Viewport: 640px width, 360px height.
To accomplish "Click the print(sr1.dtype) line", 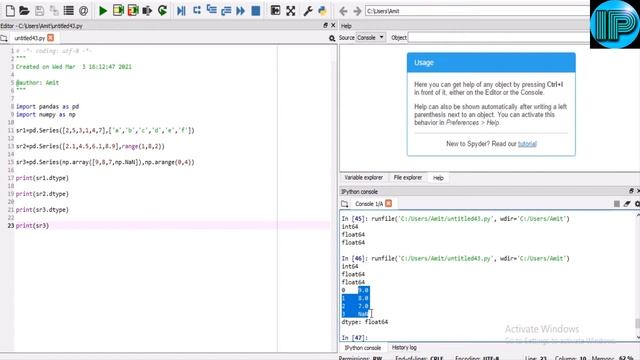I will tap(42, 178).
